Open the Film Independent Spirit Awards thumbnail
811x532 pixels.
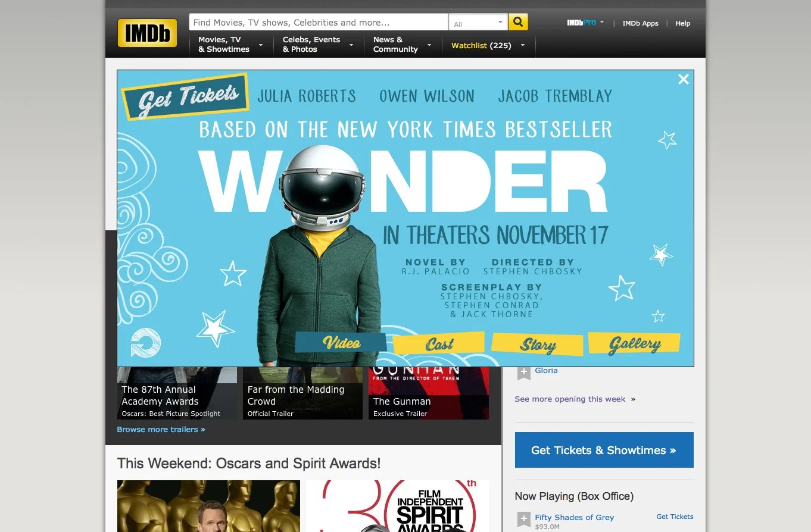397,506
